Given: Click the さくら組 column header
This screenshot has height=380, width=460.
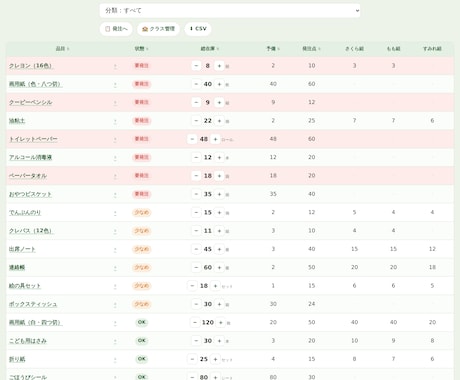Looking at the screenshot, I should coord(354,49).
